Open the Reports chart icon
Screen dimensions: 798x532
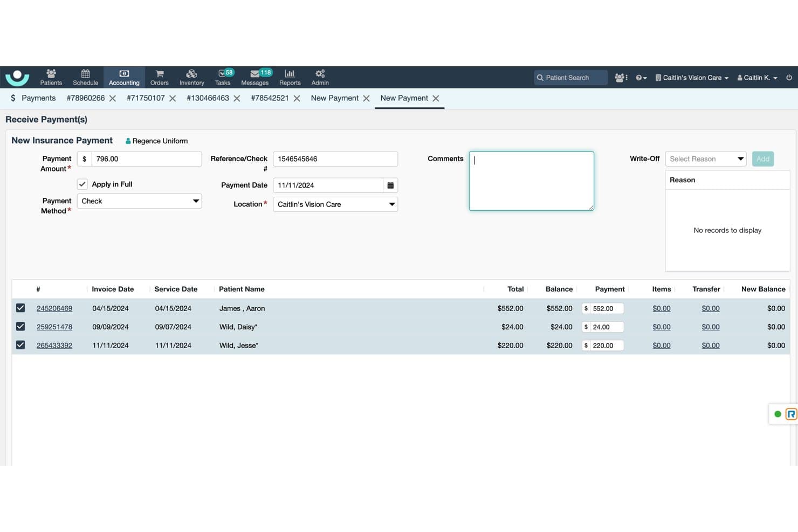(x=290, y=77)
